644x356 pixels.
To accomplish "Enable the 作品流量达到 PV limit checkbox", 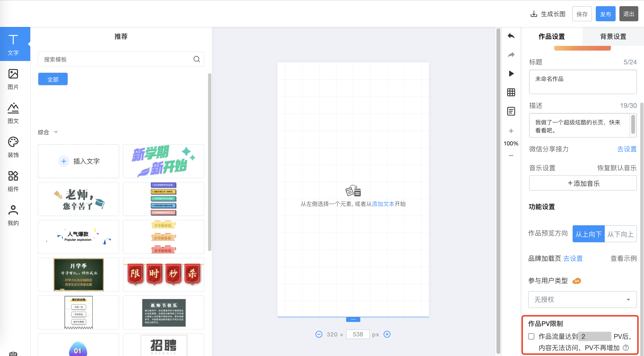I will coord(531,336).
